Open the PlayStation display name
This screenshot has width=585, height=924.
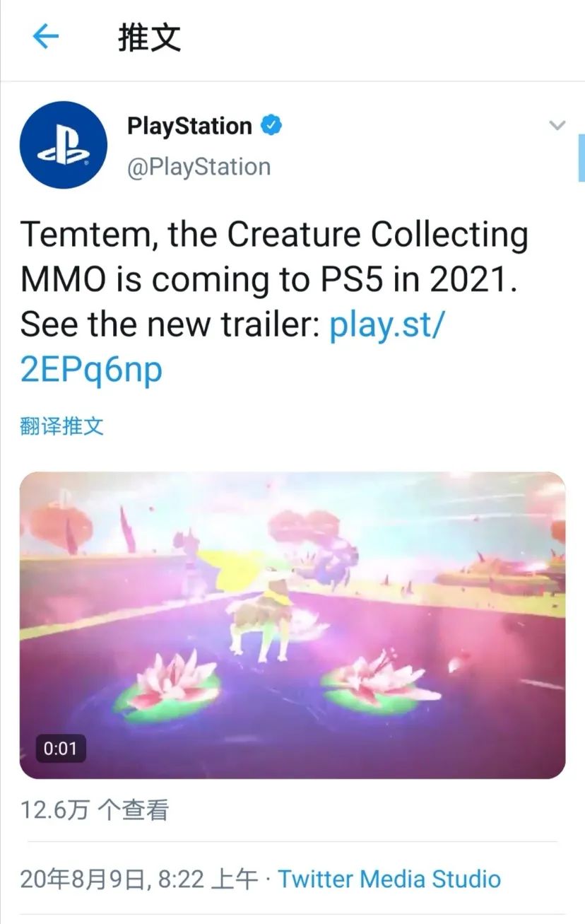point(189,127)
